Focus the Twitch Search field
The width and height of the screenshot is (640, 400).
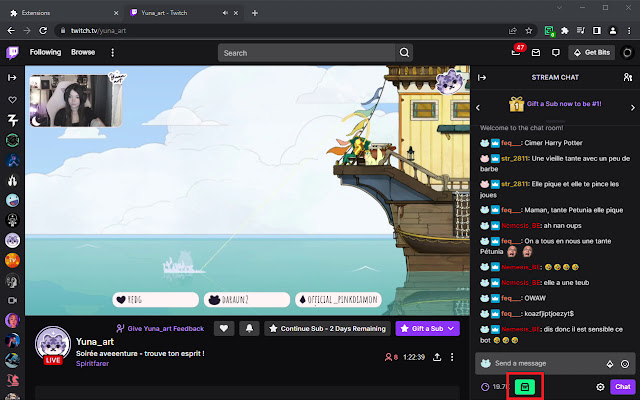[307, 53]
